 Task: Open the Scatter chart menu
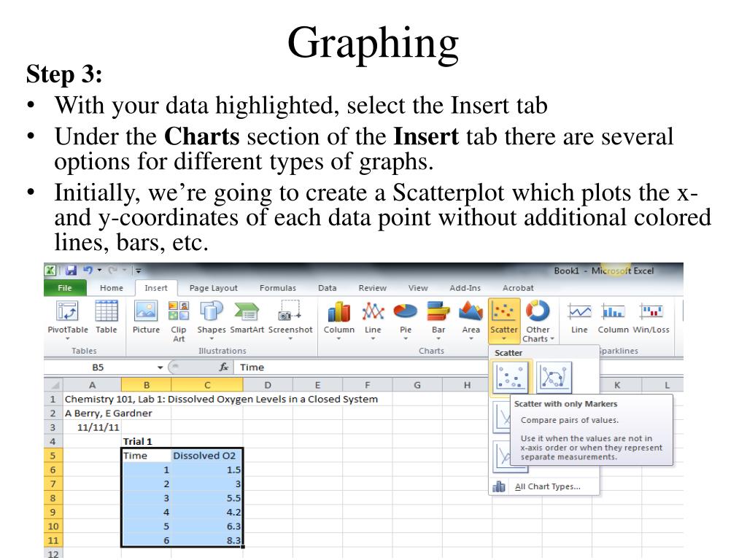503,321
